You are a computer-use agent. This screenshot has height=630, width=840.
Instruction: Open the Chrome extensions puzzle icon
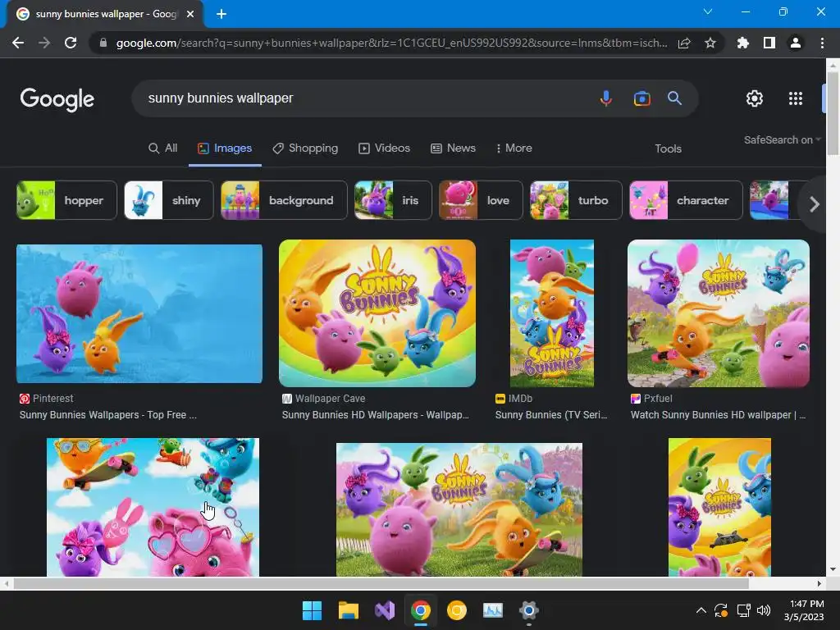coord(743,43)
